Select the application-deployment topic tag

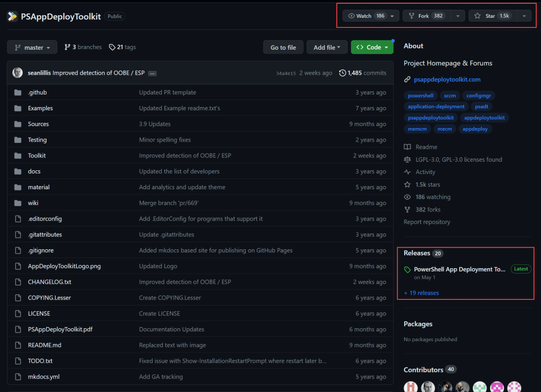(x=436, y=107)
